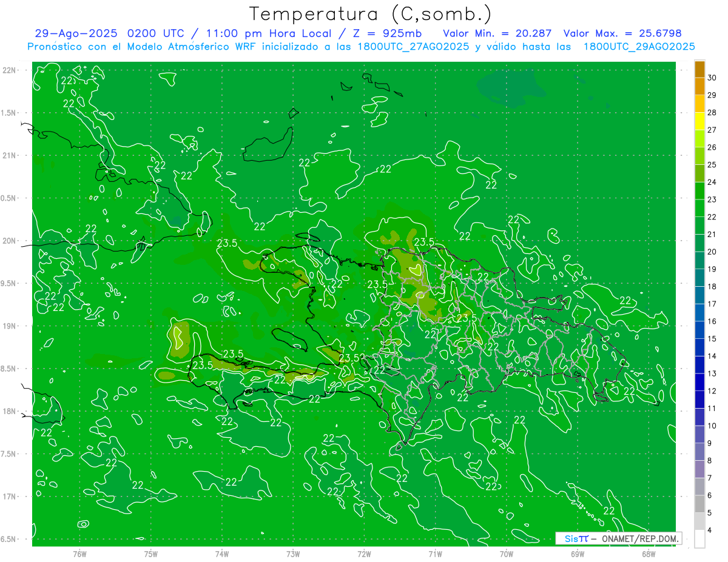Screen dimensions: 728x562
Task: Pick the white swatch below label 4
Action: coord(700,539)
